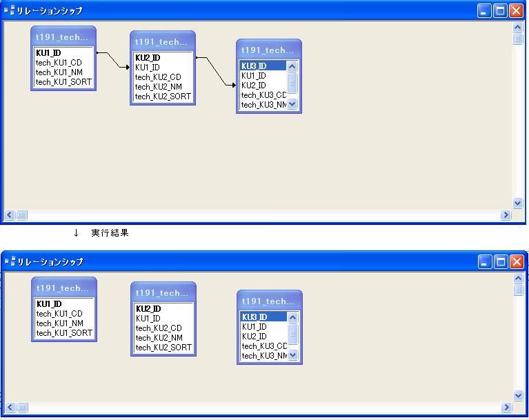Select highlighted KU3_ID field in bottom window

tap(254, 317)
